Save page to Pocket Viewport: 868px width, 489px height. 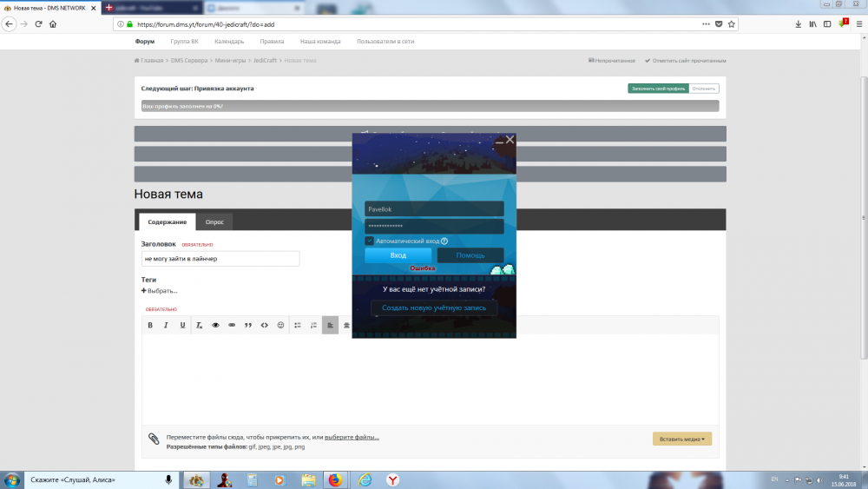(x=717, y=24)
